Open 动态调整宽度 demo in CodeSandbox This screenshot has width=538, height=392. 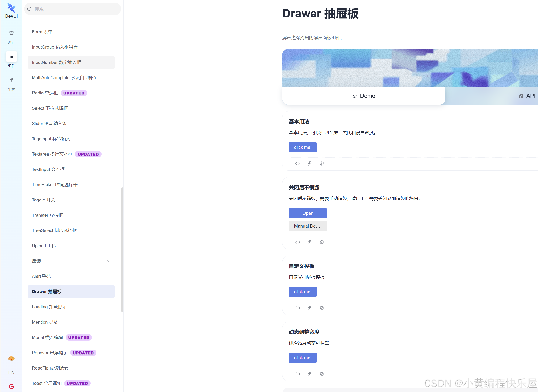322,374
